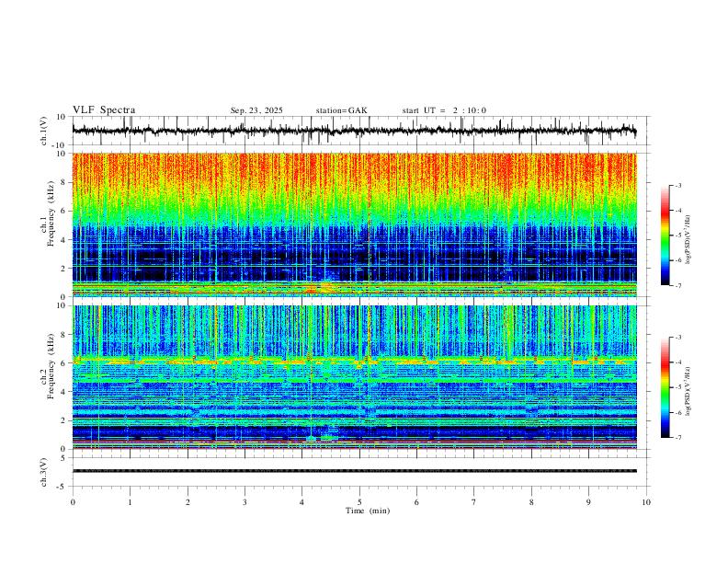The height and width of the screenshot is (563, 728).
Task: Click the '-3' label on ch.1 color bar
Action: click(677, 185)
